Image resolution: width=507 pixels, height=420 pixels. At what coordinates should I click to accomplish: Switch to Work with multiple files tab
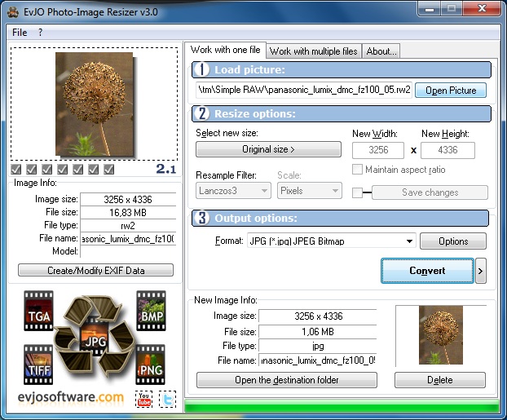pos(314,51)
